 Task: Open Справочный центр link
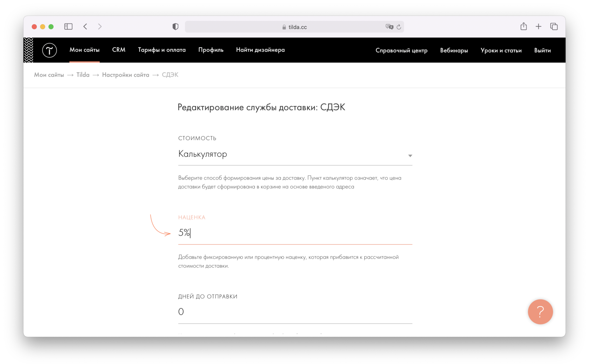[x=401, y=50]
